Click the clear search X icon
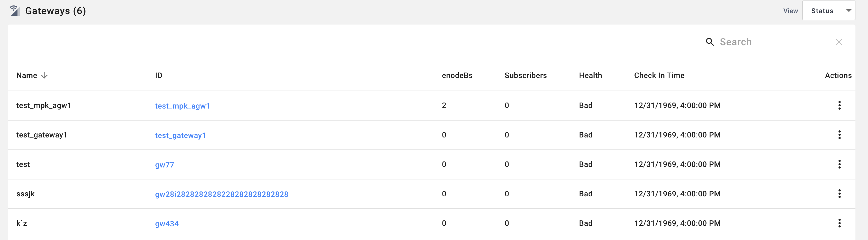This screenshot has width=868, height=240. point(839,42)
